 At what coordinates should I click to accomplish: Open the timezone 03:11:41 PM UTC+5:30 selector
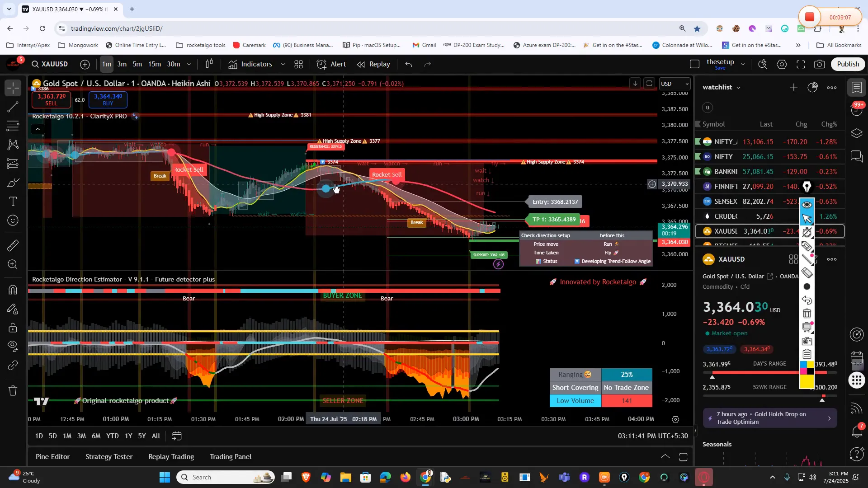tap(653, 436)
